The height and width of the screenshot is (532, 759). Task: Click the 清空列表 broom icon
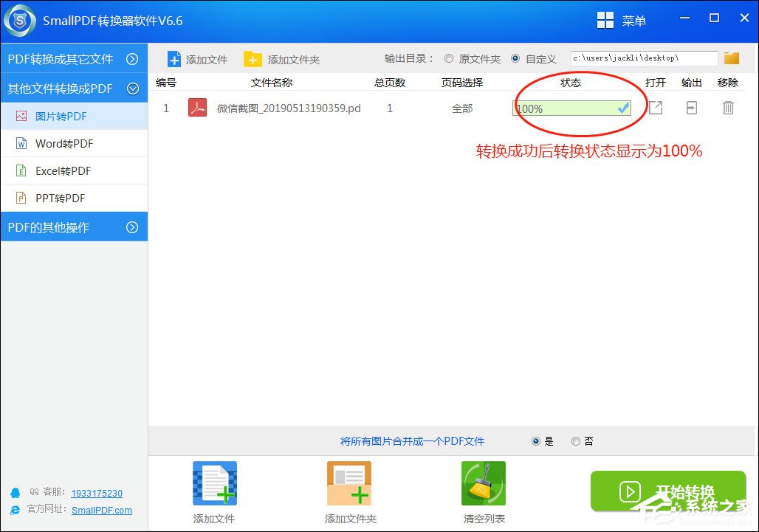click(x=484, y=483)
